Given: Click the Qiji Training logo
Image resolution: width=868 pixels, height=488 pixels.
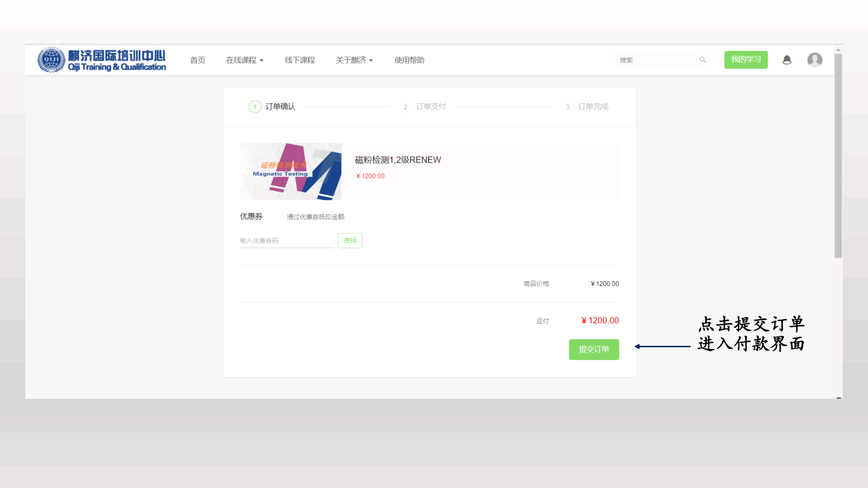Looking at the screenshot, I should point(102,60).
